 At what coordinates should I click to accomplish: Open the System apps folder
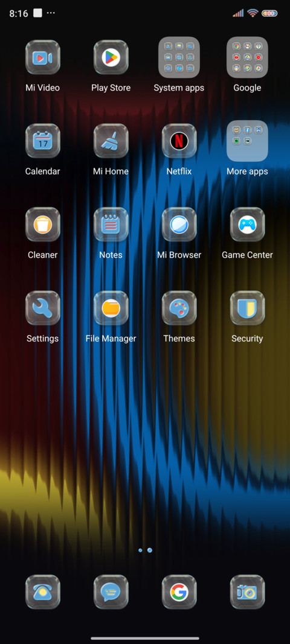point(179,57)
